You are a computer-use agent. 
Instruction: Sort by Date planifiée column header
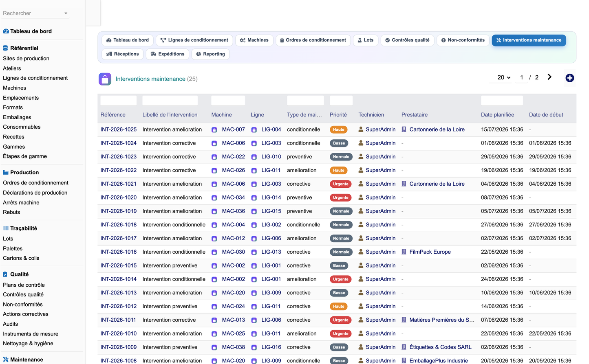click(x=497, y=115)
